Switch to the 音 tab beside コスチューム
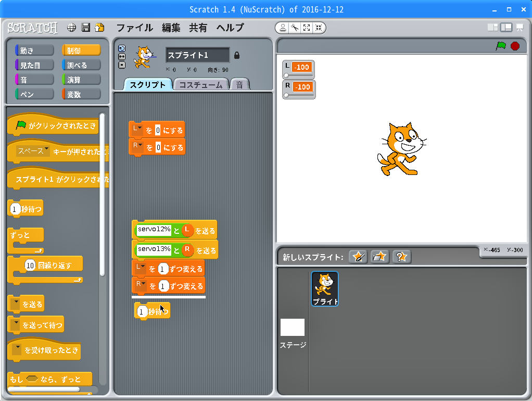Image resolution: width=532 pixels, height=401 pixels. (x=239, y=84)
